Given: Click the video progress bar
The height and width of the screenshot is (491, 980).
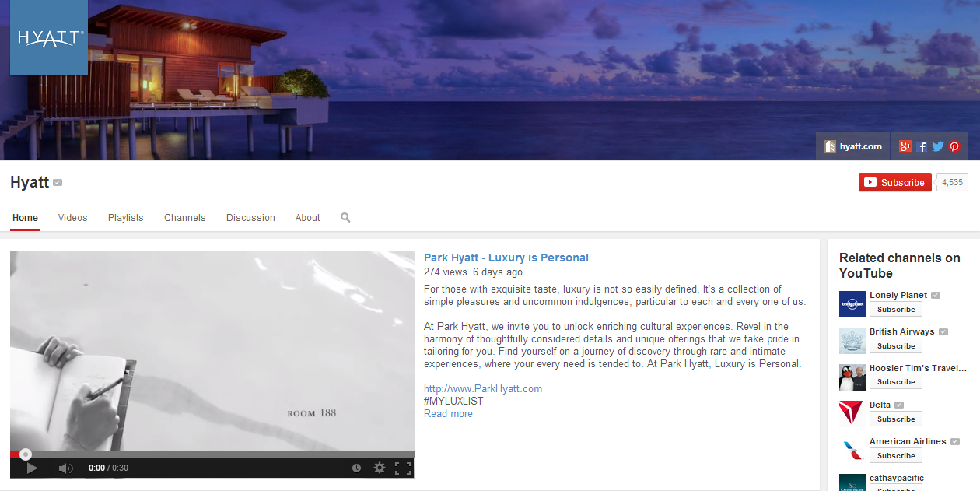Looking at the screenshot, I should pyautogui.click(x=212, y=454).
